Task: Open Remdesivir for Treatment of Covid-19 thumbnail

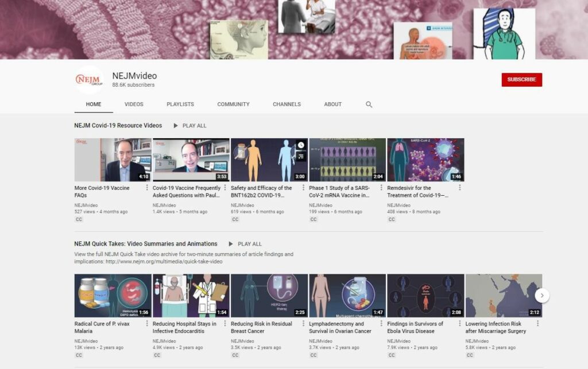Action: click(x=425, y=160)
